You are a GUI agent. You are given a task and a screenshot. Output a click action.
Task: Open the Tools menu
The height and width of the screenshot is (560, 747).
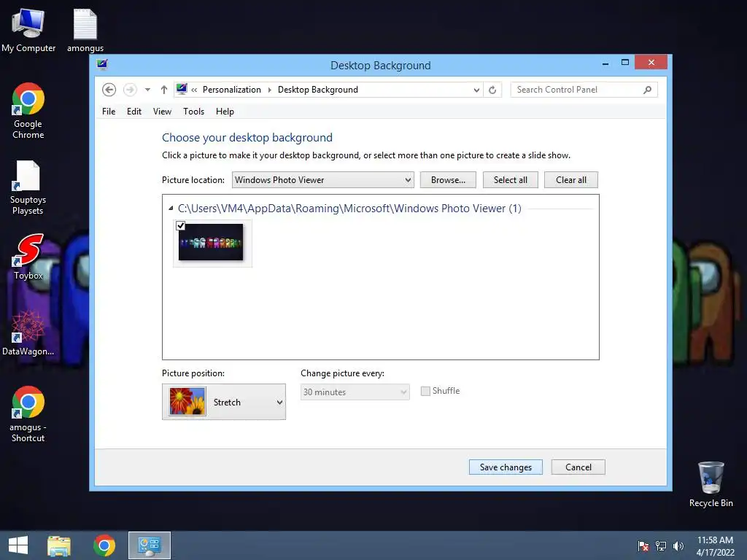(193, 112)
